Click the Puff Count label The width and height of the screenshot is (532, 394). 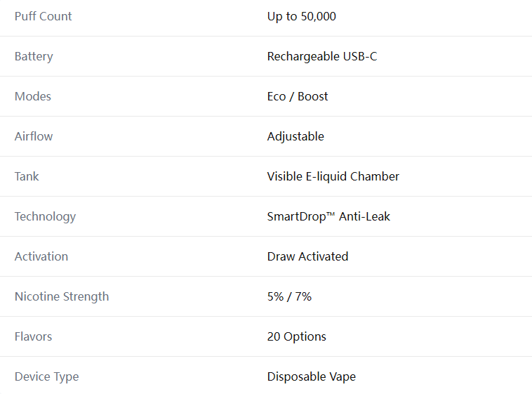[x=43, y=16]
